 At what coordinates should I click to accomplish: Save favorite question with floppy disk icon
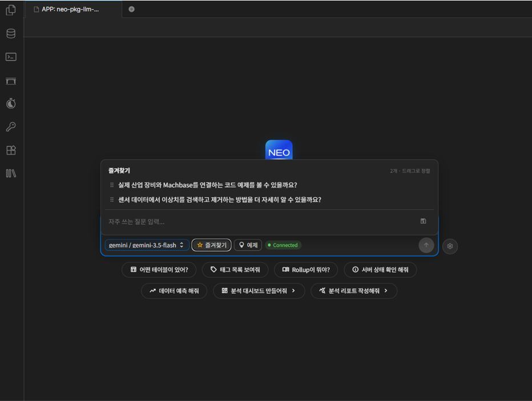point(423,221)
